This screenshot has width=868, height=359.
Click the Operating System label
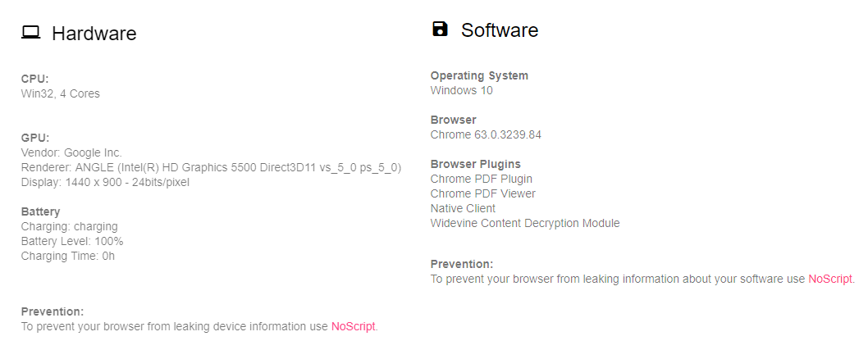[x=479, y=75]
